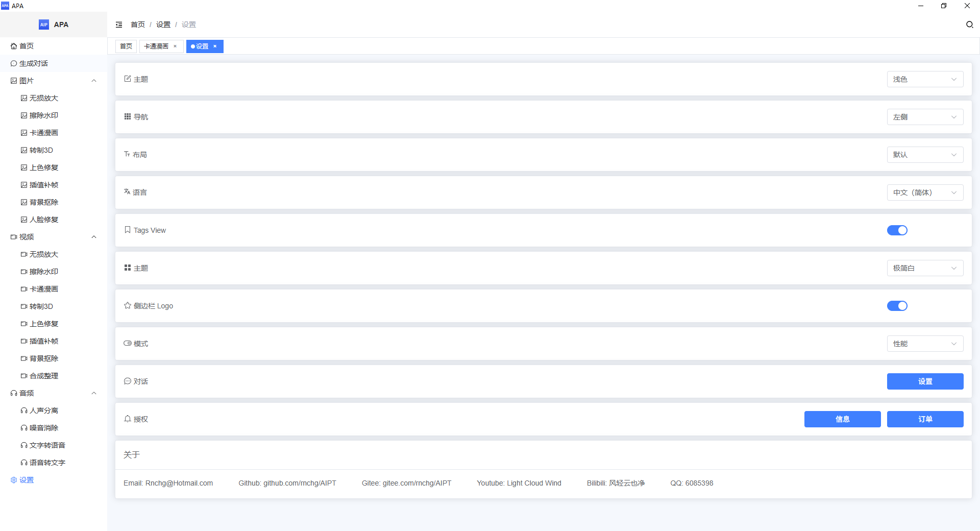This screenshot has width=980, height=531.
Task: Click the star icon beside 侧边栏 Logo
Action: click(x=128, y=305)
